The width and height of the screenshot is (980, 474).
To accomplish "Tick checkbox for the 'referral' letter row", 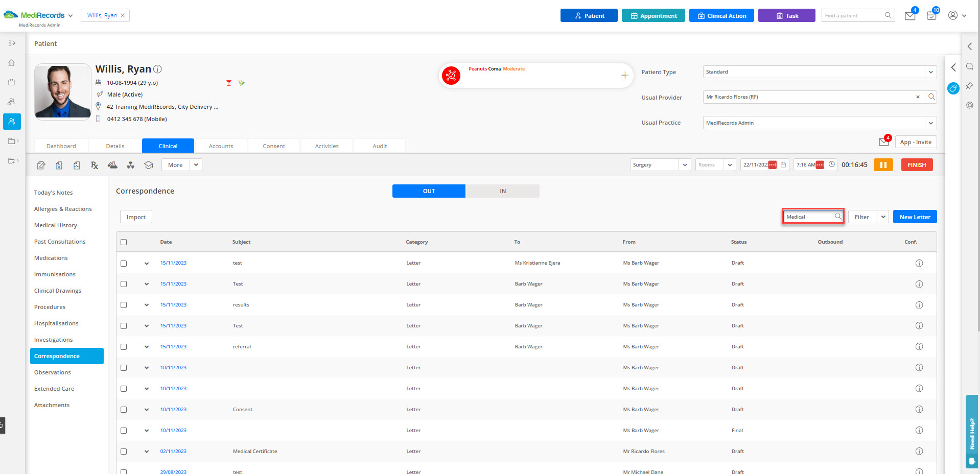I will (x=124, y=347).
